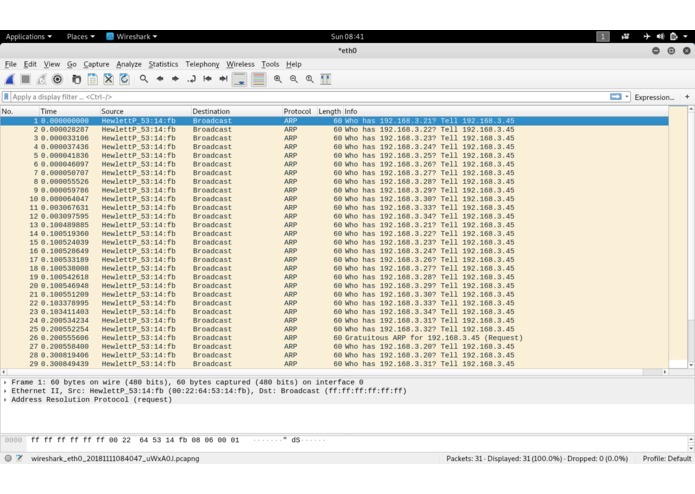Viewport: 695px width, 494px height.
Task: Open the Sun 08:41 clock panel
Action: (x=348, y=37)
